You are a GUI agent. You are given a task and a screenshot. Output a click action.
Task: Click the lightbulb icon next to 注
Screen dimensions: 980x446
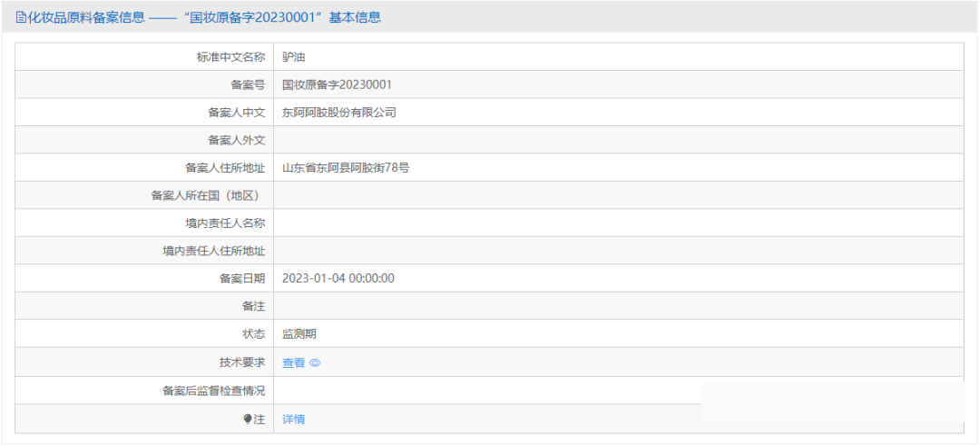point(248,420)
